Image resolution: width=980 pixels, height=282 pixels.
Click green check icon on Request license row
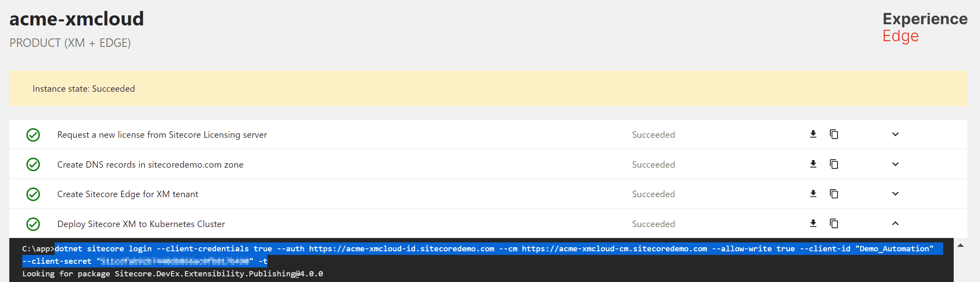[33, 135]
